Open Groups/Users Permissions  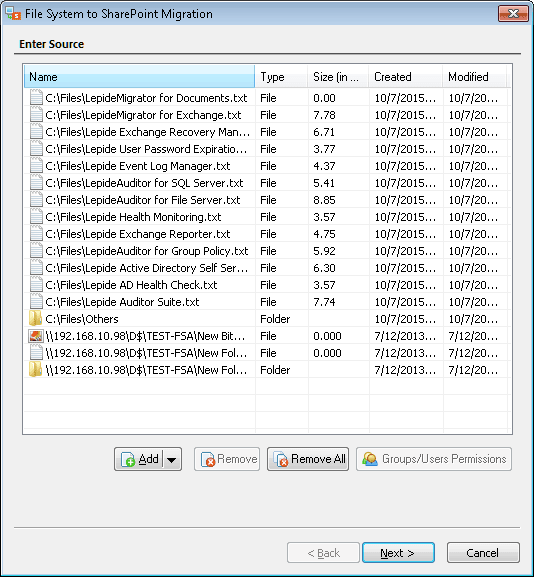pyautogui.click(x=434, y=459)
